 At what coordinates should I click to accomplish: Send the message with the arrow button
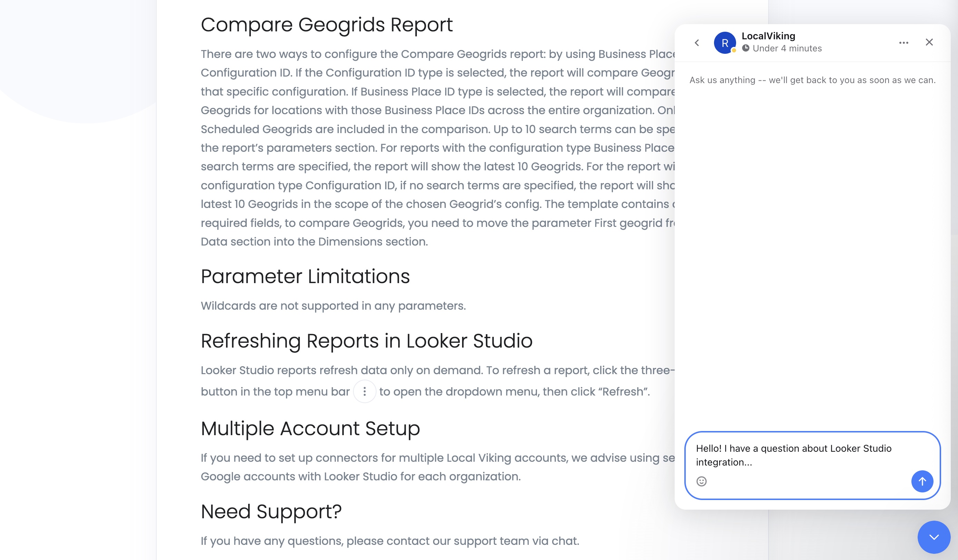pyautogui.click(x=922, y=481)
